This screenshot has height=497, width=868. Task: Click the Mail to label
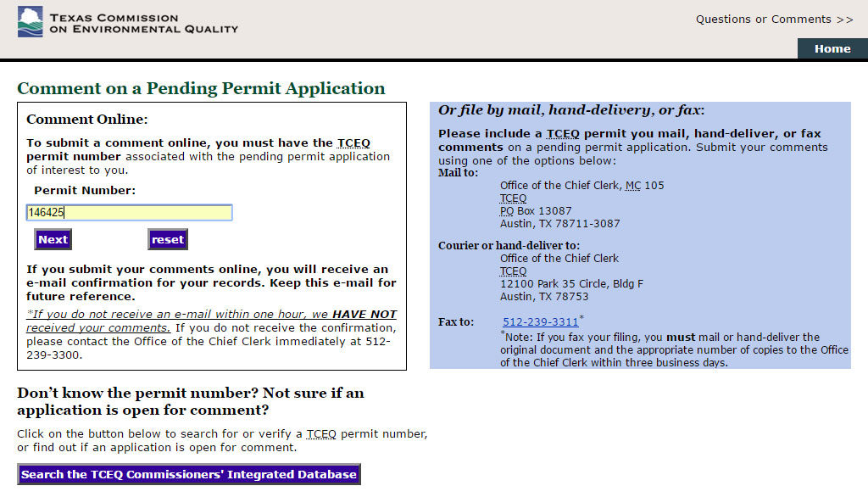click(x=459, y=173)
